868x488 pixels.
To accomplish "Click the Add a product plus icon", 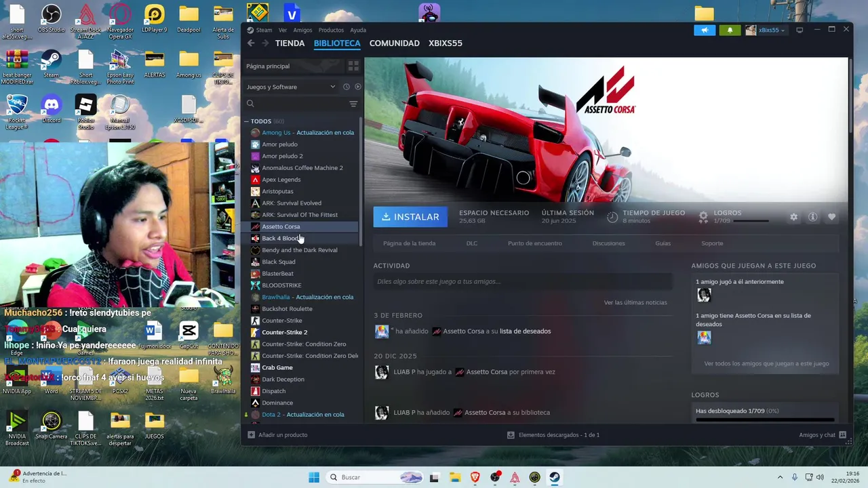I will (x=251, y=434).
